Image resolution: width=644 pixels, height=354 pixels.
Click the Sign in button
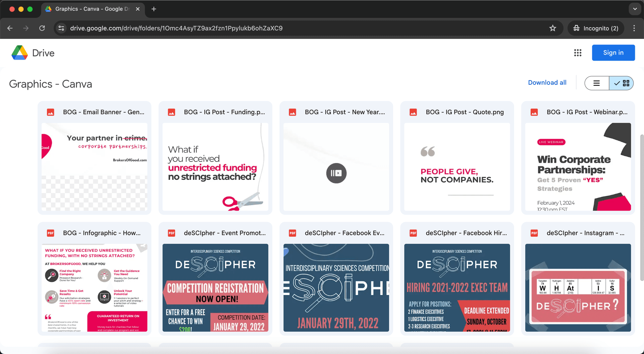[x=613, y=53]
